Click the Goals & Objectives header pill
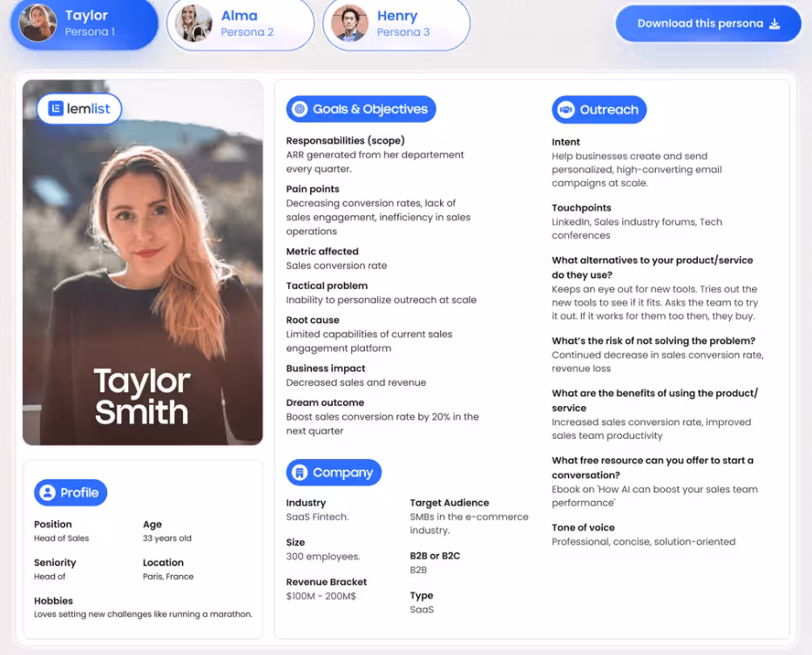Screen dimensions: 812x655 pyautogui.click(x=361, y=109)
